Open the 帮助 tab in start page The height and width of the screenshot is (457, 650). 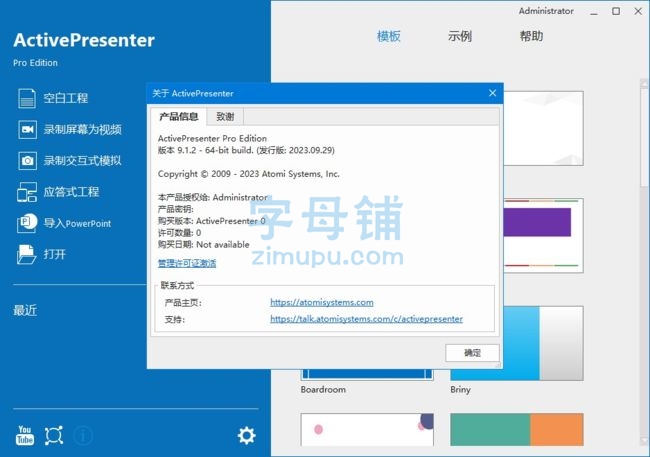[531, 36]
